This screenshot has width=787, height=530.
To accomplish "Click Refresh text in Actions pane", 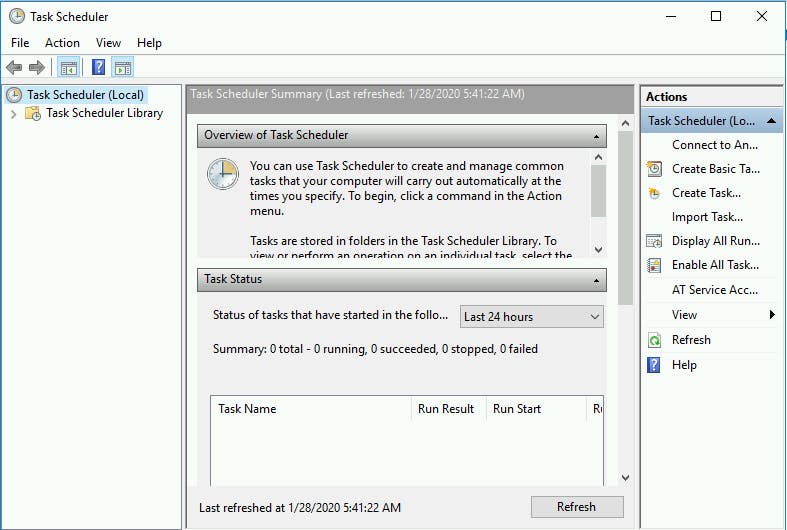I will pos(691,340).
